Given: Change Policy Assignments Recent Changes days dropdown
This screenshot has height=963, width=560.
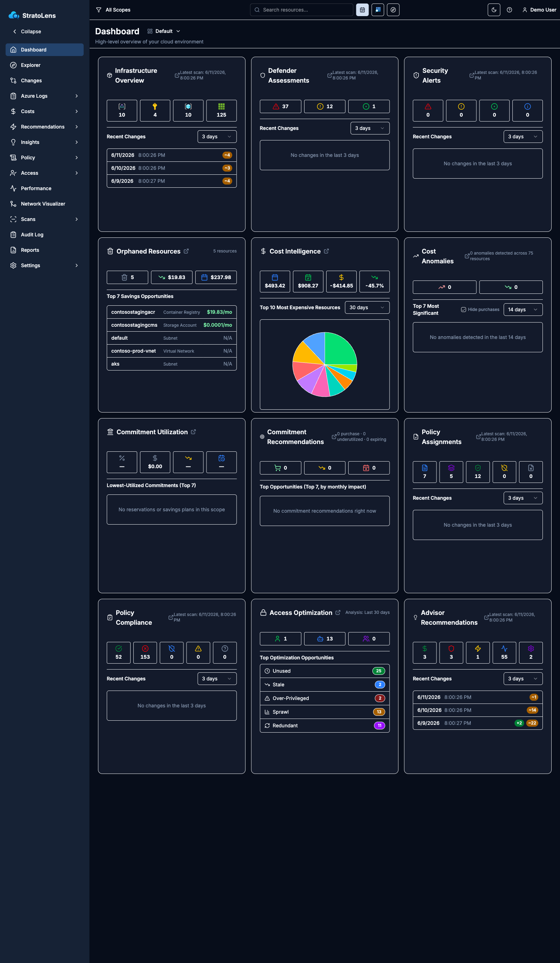Looking at the screenshot, I should (x=523, y=498).
